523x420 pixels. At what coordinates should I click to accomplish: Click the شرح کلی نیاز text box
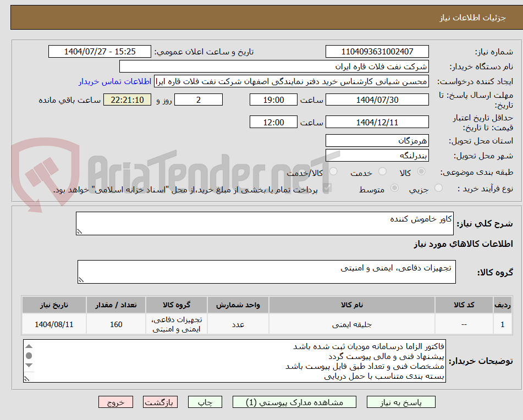(x=264, y=222)
